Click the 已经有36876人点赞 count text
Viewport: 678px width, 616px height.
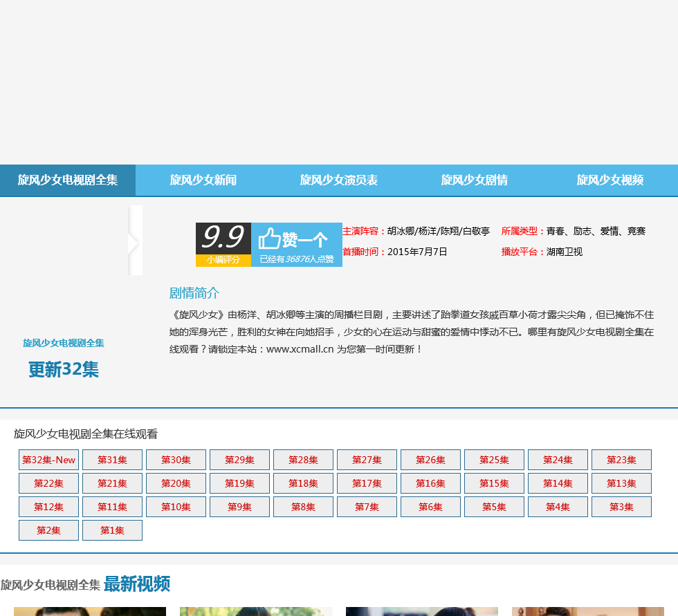297,259
